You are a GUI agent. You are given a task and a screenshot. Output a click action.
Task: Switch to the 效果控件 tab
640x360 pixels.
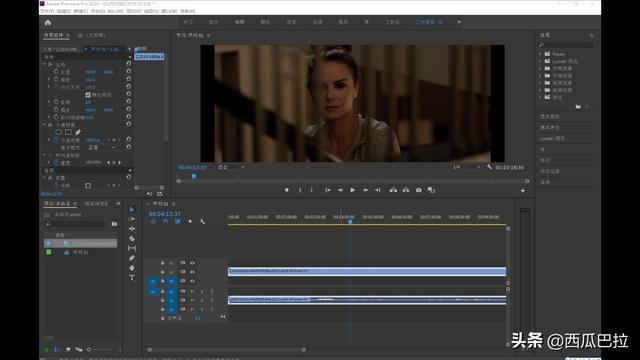click(57, 36)
